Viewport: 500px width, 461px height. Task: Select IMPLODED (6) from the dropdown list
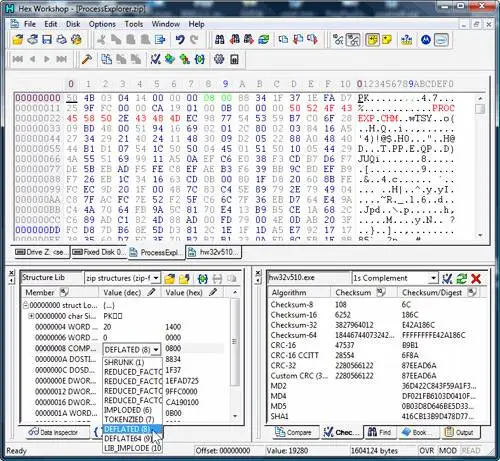pos(132,410)
